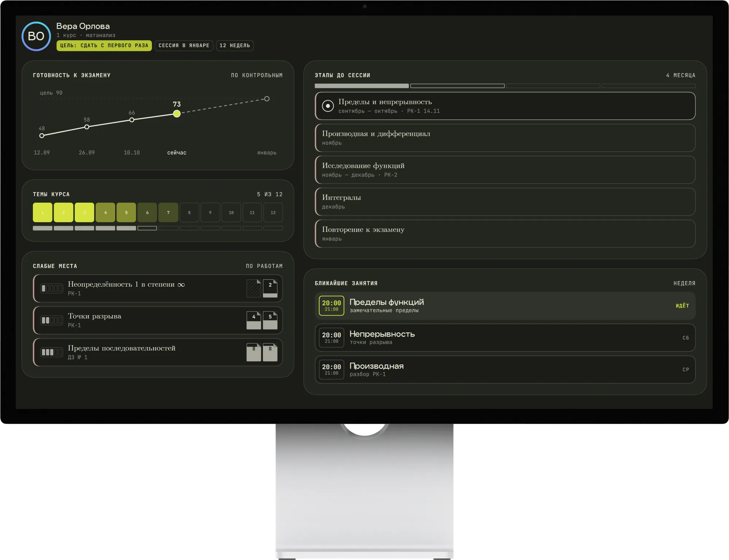The height and width of the screenshot is (560, 729).
Task: Open stage 'Интегралы'
Action: tap(505, 202)
